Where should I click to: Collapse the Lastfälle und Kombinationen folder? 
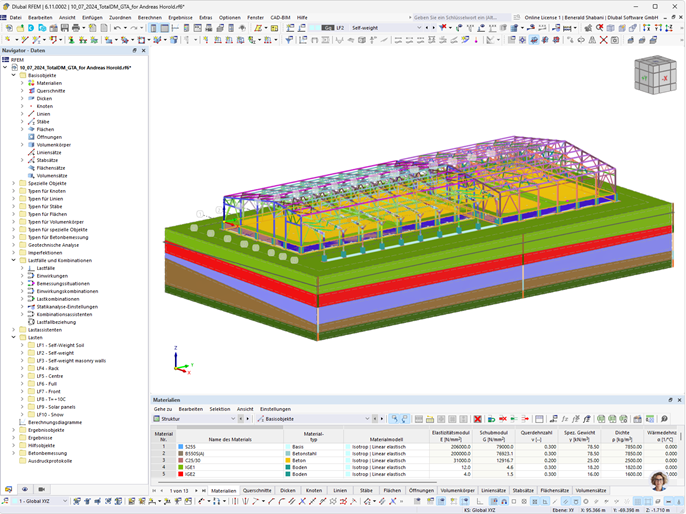14,260
